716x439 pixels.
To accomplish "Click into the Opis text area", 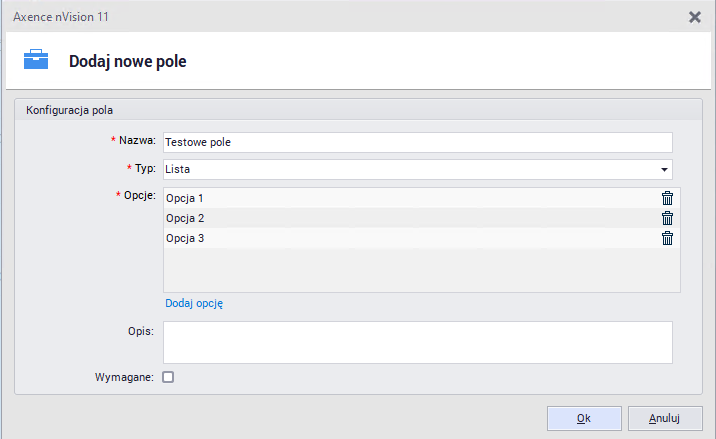I will coord(416,342).
